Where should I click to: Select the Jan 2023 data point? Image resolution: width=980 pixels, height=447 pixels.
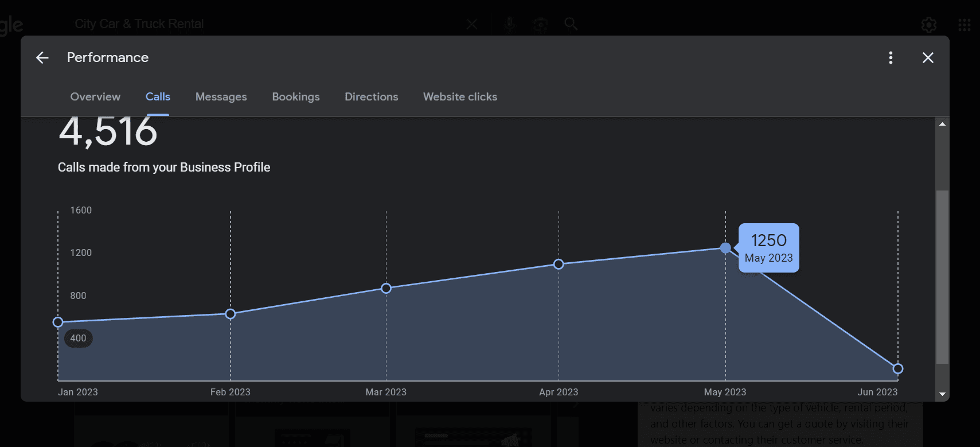tap(58, 322)
